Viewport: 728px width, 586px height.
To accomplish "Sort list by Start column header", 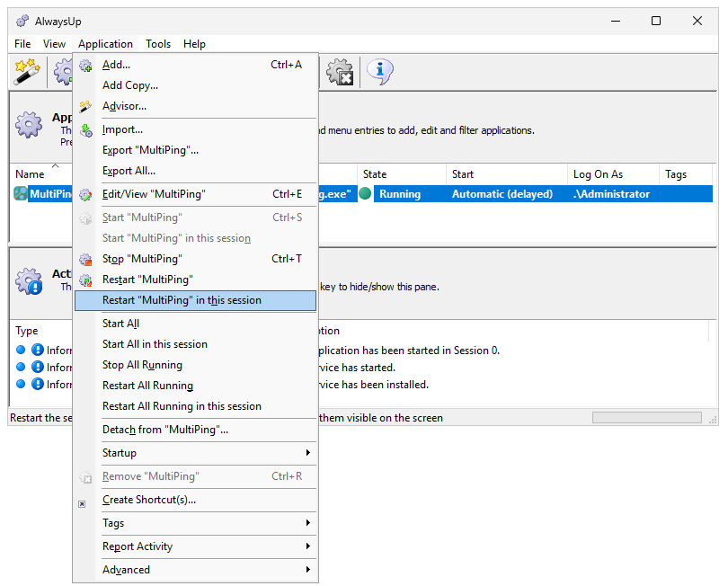I will pos(507,174).
